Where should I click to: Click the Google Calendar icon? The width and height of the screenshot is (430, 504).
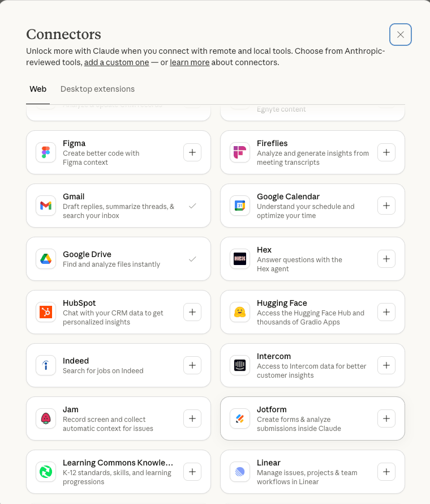click(x=240, y=206)
